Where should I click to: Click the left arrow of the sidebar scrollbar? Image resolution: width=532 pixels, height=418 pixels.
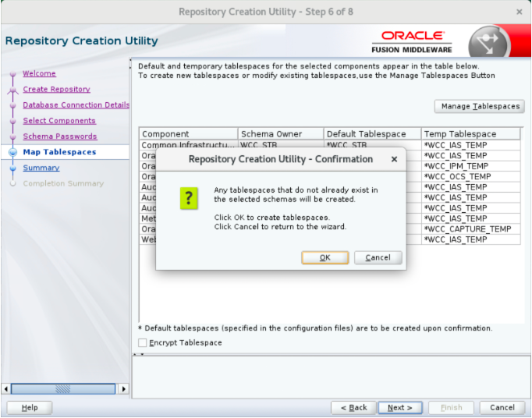(x=5, y=389)
